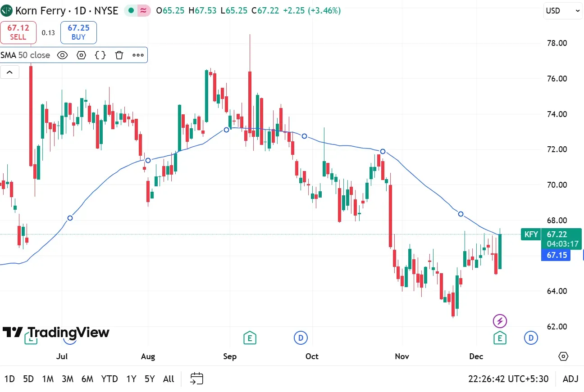This screenshot has height=392, width=584.
Task: Click the BUY 67.25 button
Action: tap(78, 32)
